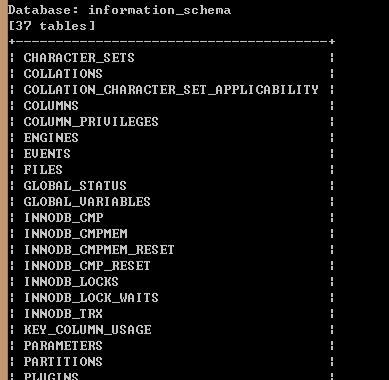Image resolution: width=389 pixels, height=380 pixels.
Task: Select the INNODB_CMP_RESET table entry
Action: coord(87,266)
